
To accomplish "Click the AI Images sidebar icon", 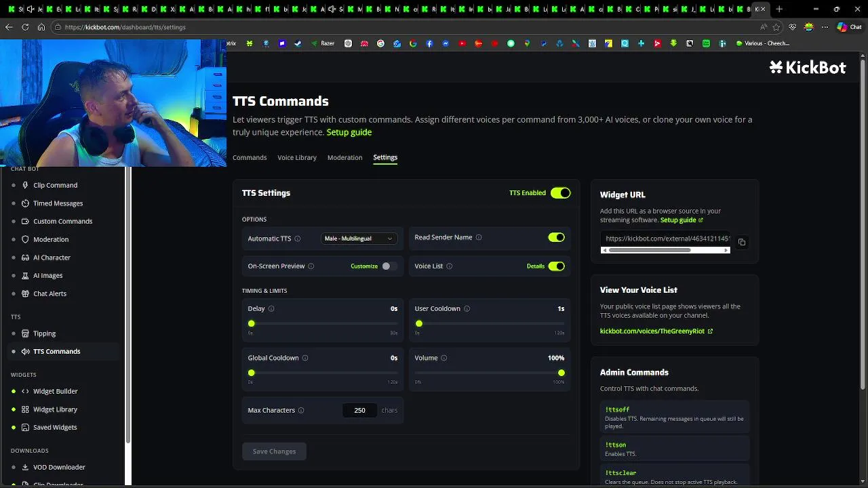I will (x=25, y=275).
